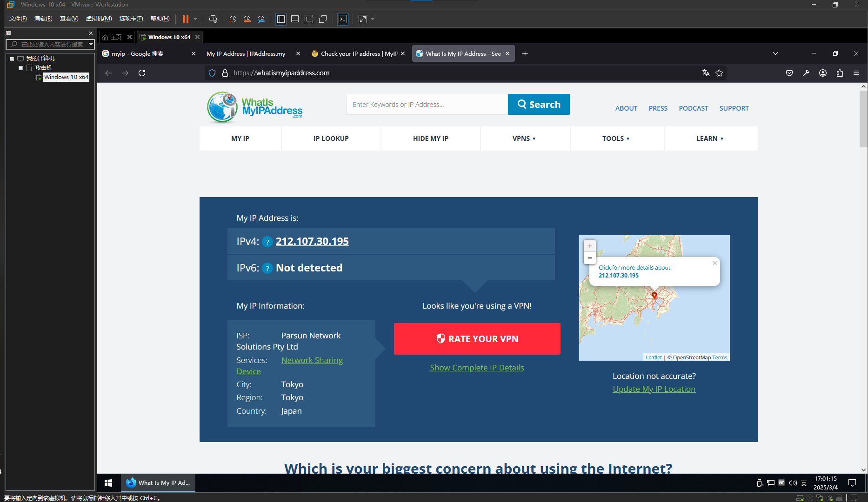Open the Firefox account icon
This screenshot has height=502, width=868.
click(x=823, y=73)
